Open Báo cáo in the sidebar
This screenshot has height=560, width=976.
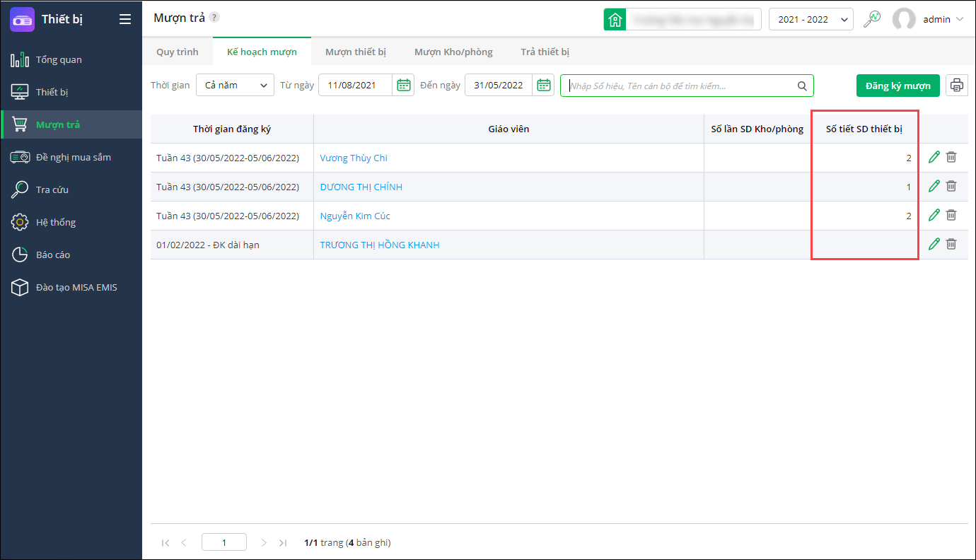pos(71,255)
